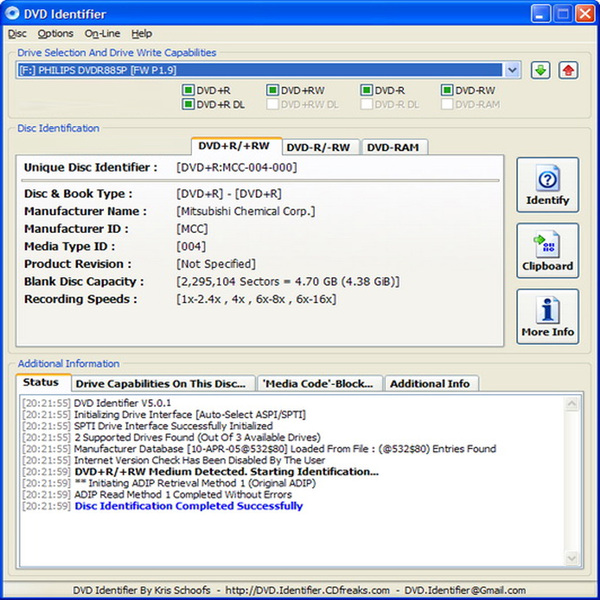Click the red up-arrow eject button

568,70
